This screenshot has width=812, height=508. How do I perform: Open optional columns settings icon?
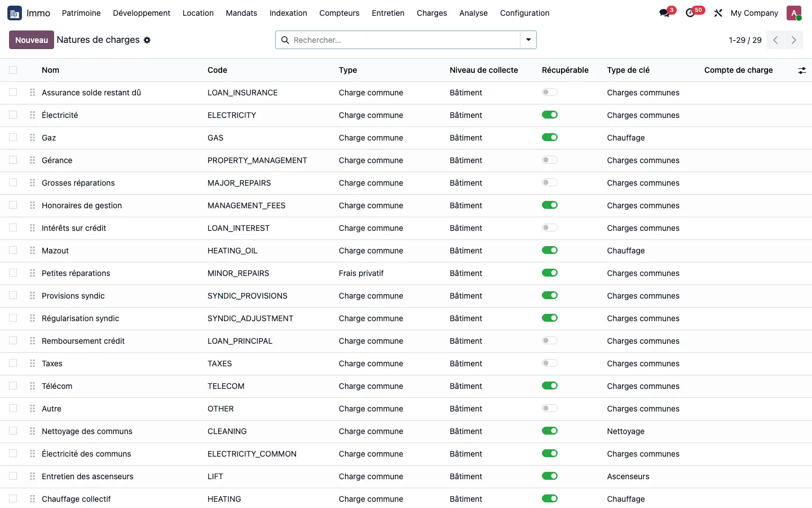pyautogui.click(x=802, y=71)
